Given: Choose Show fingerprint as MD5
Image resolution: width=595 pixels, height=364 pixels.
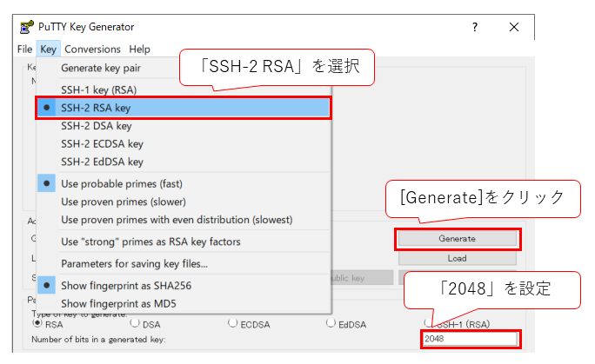Looking at the screenshot, I should tap(184, 304).
